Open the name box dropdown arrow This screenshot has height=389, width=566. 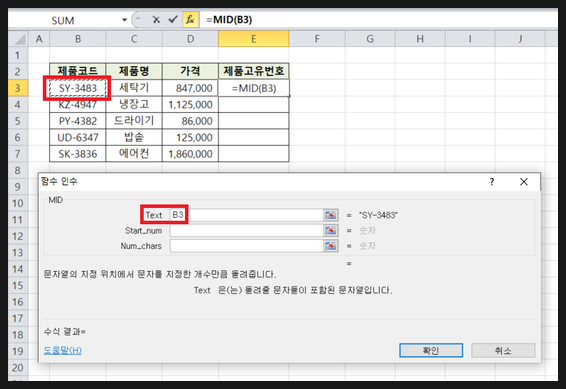pos(125,20)
